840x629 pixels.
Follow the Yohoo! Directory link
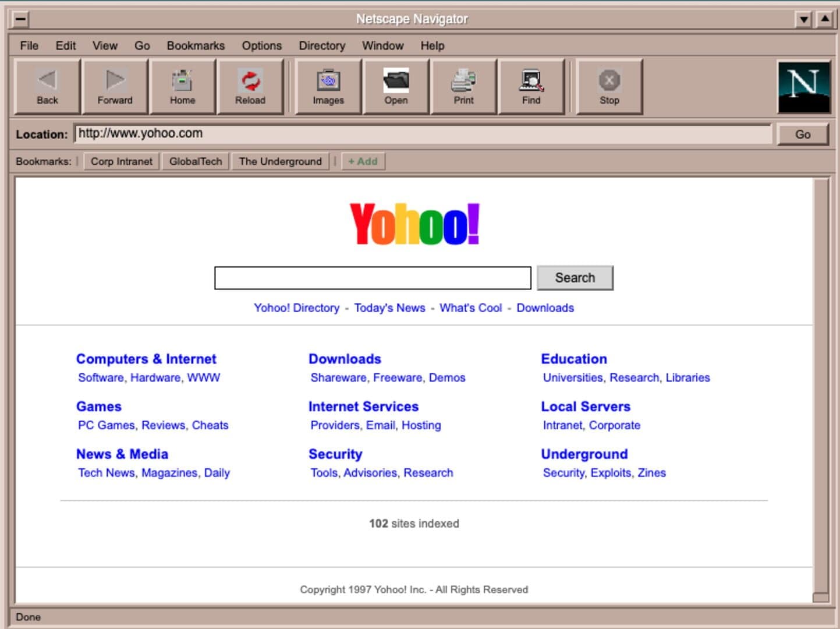click(x=296, y=308)
